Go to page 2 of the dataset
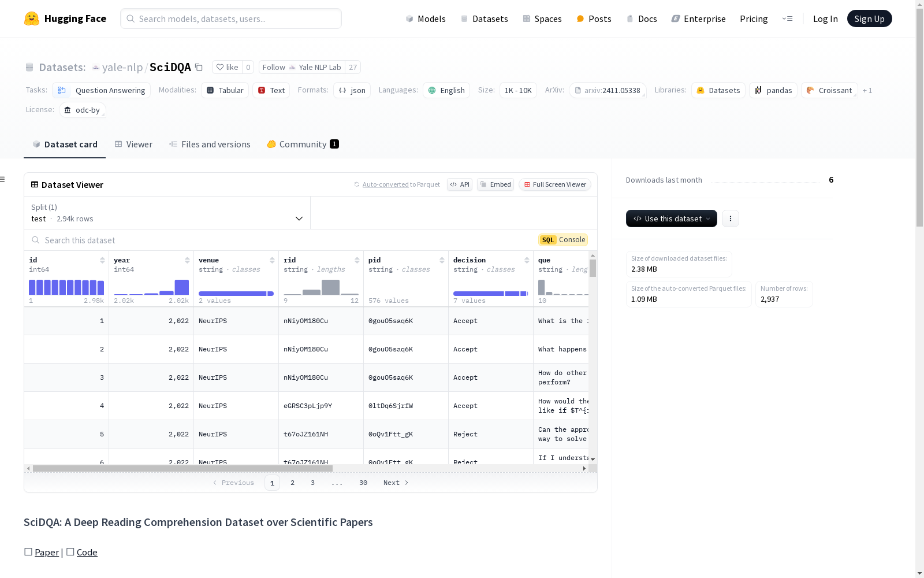This screenshot has height=578, width=924. click(293, 483)
